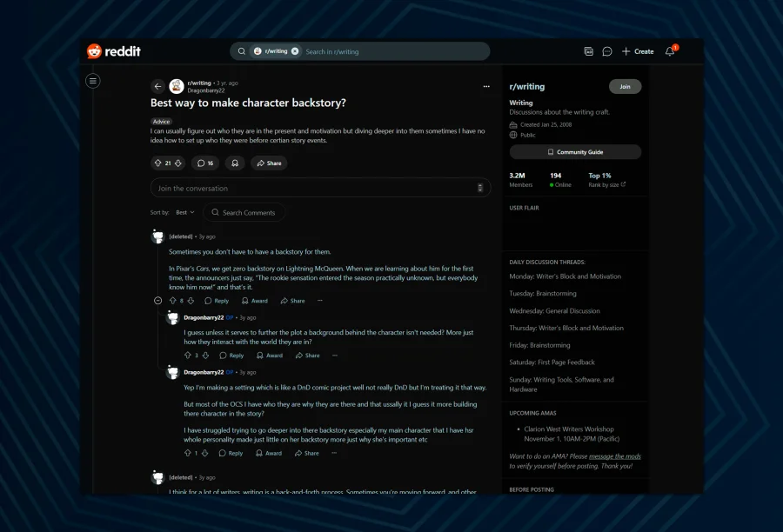The image size is (783, 532).
Task: Collapse the first deleted comment thread
Action: [x=157, y=301]
